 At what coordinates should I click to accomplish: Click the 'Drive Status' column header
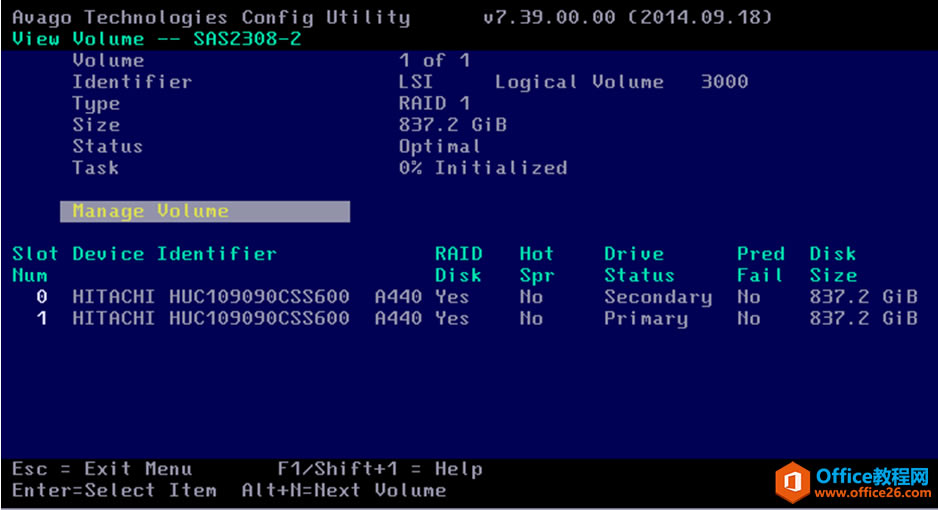(x=639, y=265)
